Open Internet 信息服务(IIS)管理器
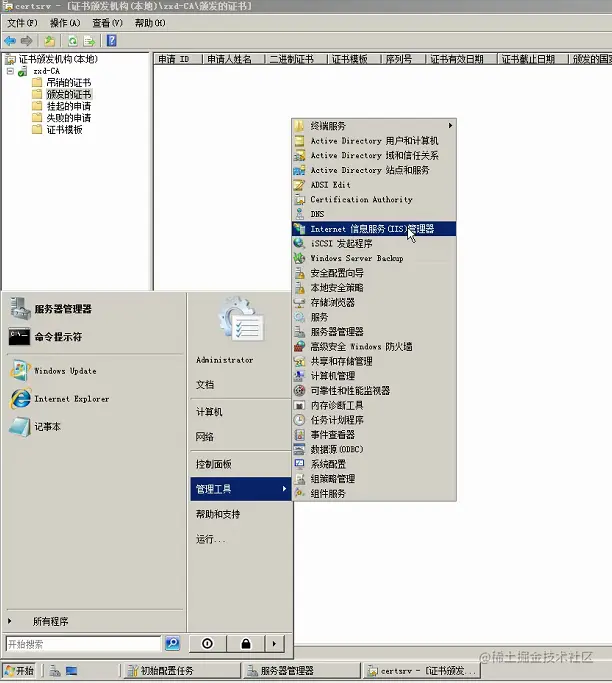The height and width of the screenshot is (683, 612). 374,229
